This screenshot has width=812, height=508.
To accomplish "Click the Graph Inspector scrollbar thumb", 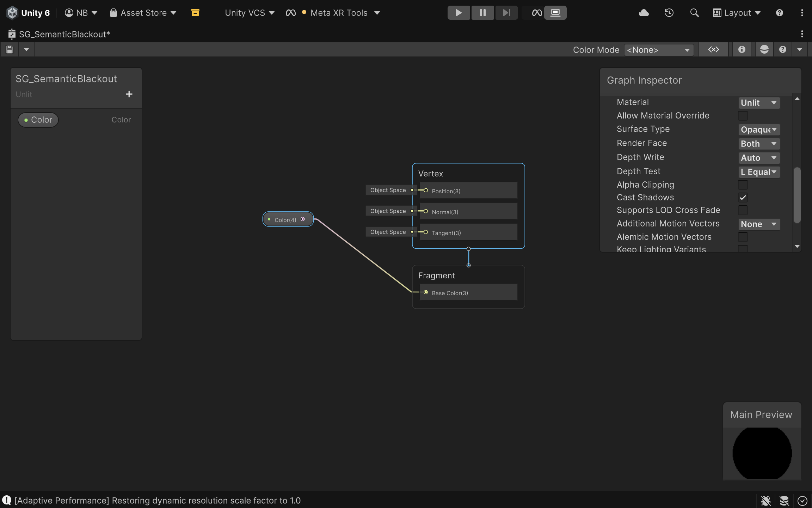I will coord(797,195).
